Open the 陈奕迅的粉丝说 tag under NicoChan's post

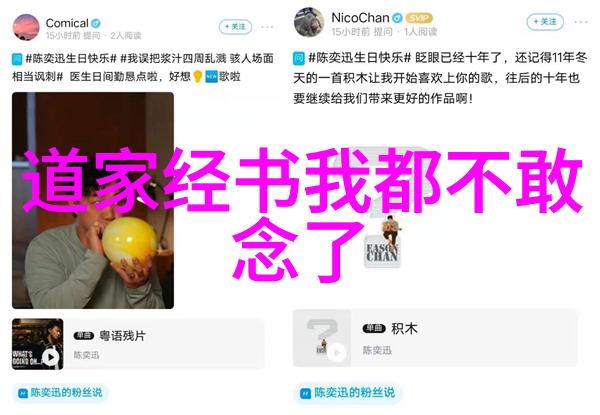click(347, 392)
